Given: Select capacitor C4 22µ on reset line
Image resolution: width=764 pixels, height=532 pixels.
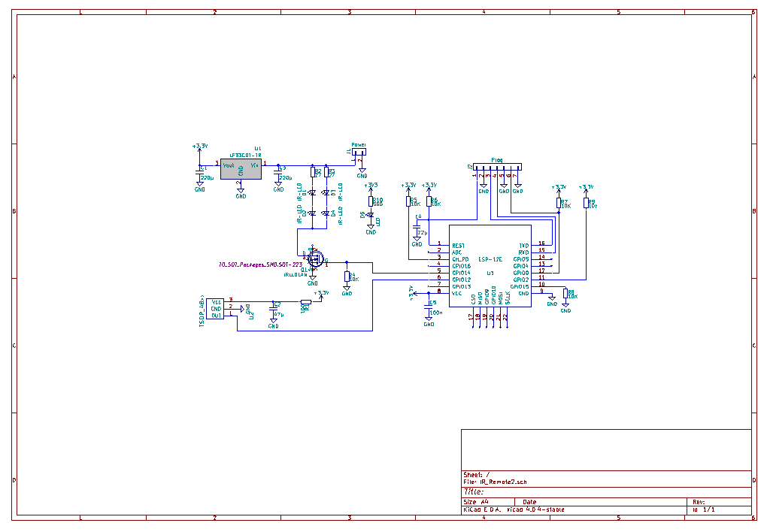Looking at the screenshot, I should pos(417,228).
